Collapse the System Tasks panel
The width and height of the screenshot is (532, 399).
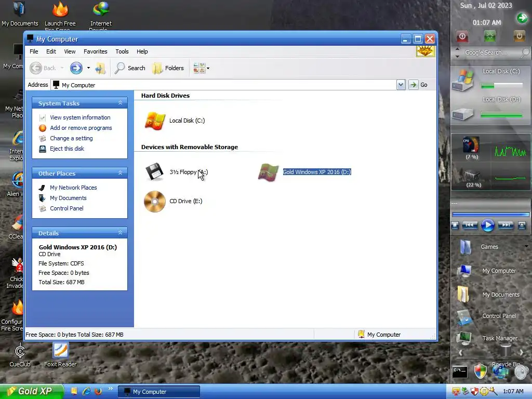[120, 103]
